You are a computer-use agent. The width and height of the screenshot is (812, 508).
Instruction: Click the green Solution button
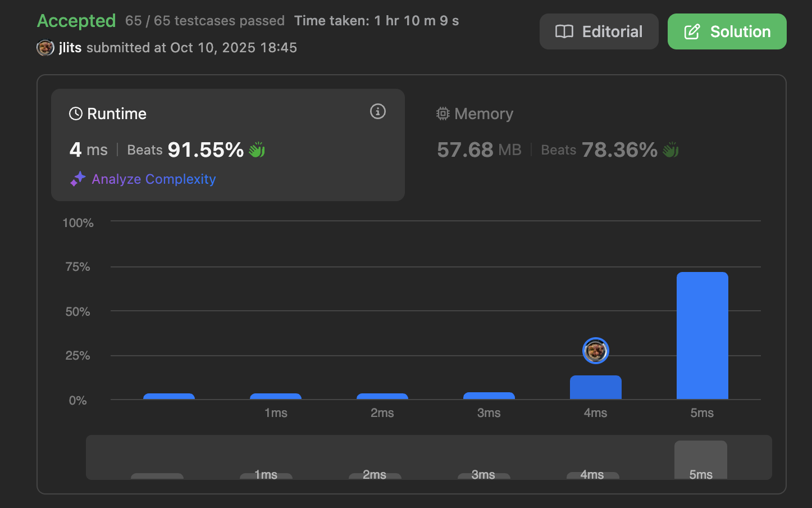pos(727,31)
